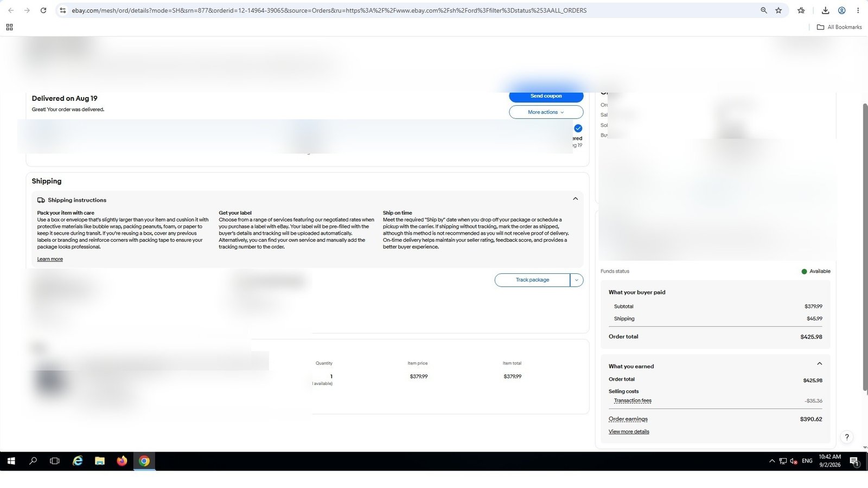Open Task View on the taskbar
This screenshot has height=488, width=868.
[x=55, y=461]
